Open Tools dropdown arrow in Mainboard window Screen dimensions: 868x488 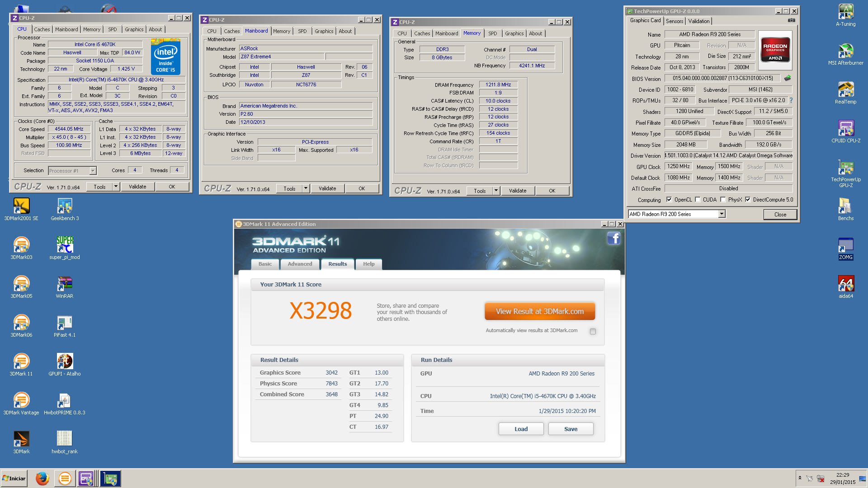click(306, 189)
